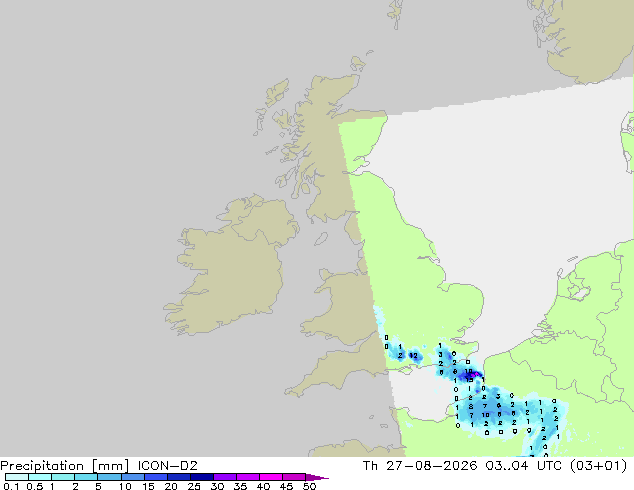Choose the 40–45 mm magenta legend swatch

point(271,477)
